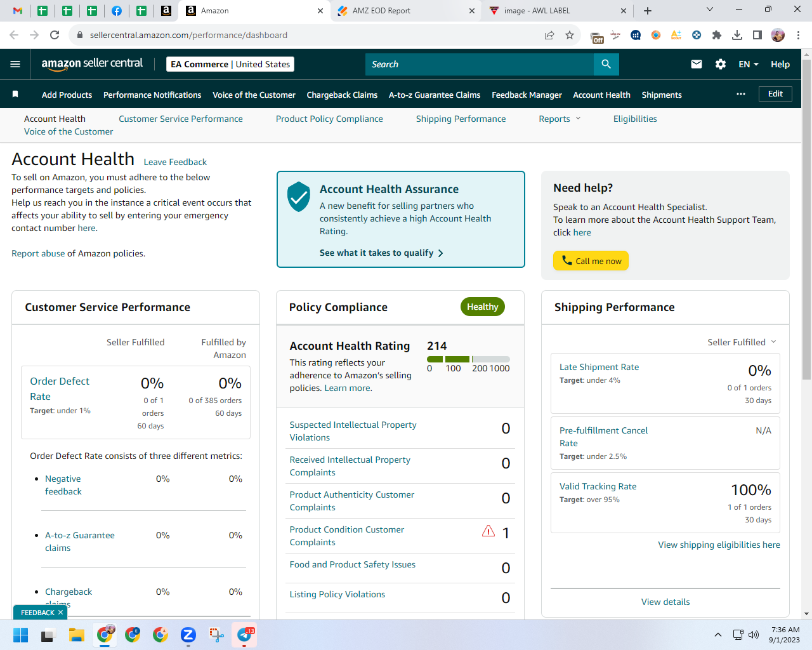Expand See what it takes to qualify
This screenshot has width=812, height=650.
pyautogui.click(x=381, y=253)
